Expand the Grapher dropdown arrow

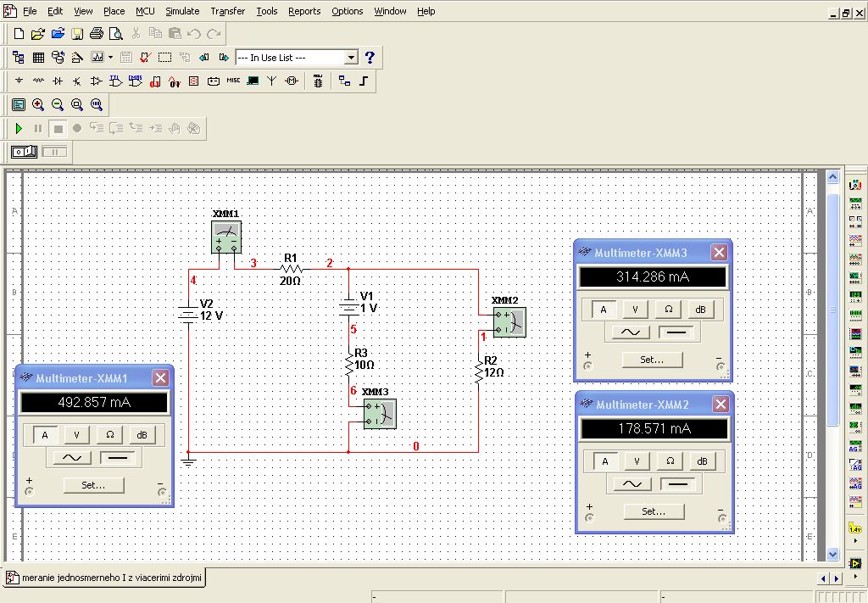pyautogui.click(x=111, y=57)
